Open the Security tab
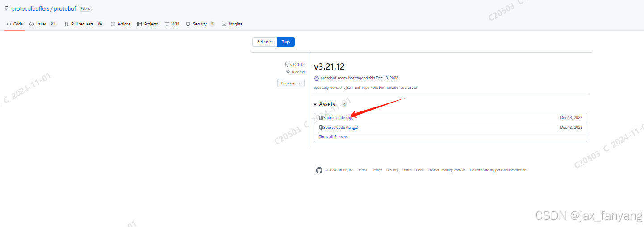The width and height of the screenshot is (644, 227). tap(201, 24)
